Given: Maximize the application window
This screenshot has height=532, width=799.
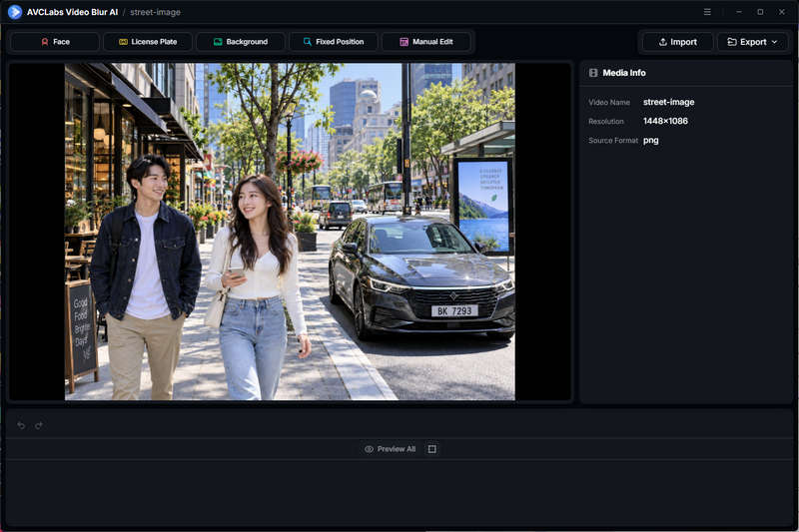Looking at the screenshot, I should pyautogui.click(x=760, y=12).
